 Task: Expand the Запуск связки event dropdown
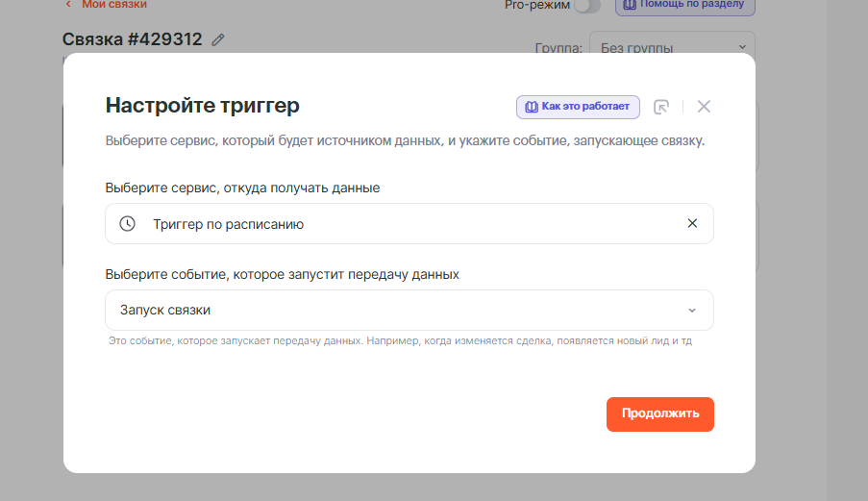point(409,311)
